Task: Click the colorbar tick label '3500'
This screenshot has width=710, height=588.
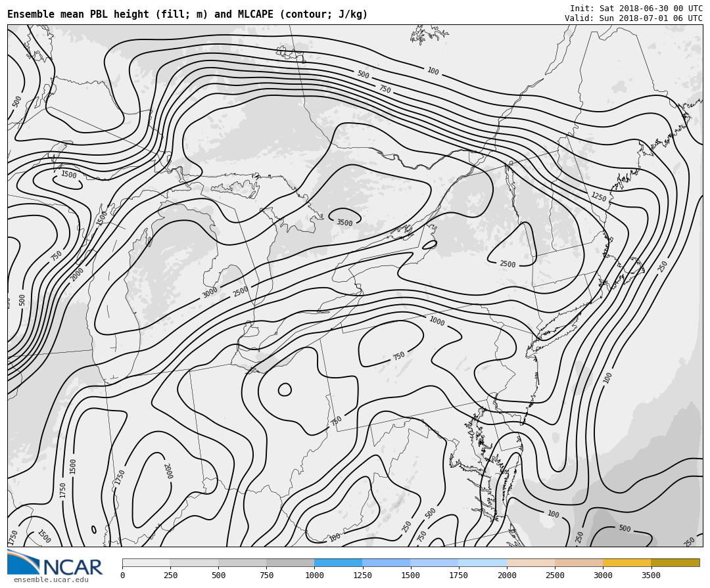Action: click(651, 576)
